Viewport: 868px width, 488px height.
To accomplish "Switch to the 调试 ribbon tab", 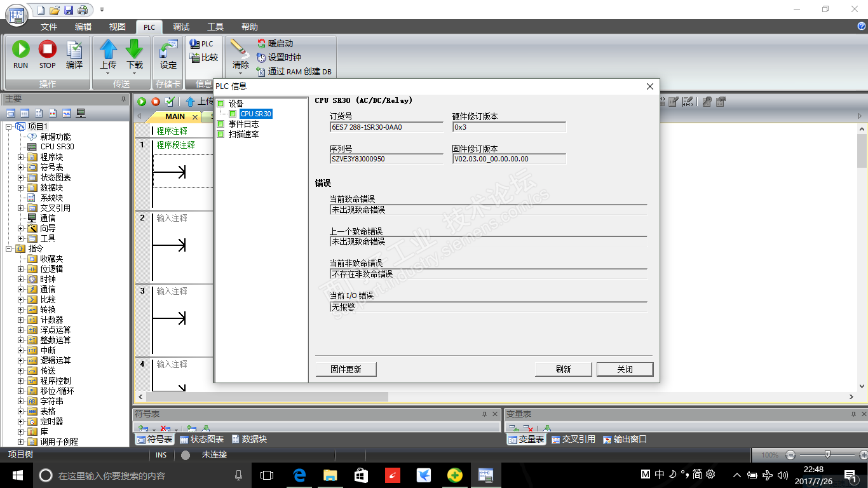I will 181,27.
